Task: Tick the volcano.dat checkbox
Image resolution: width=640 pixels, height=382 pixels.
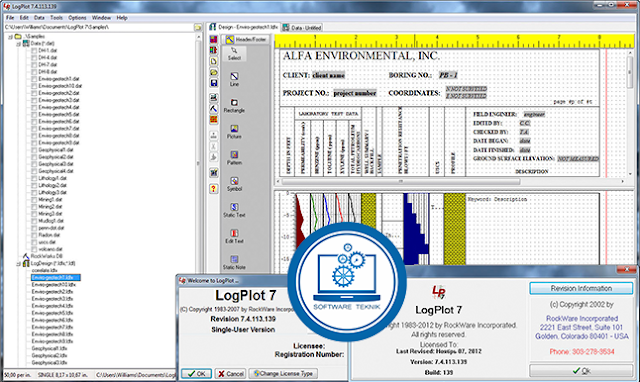Action: 34,249
